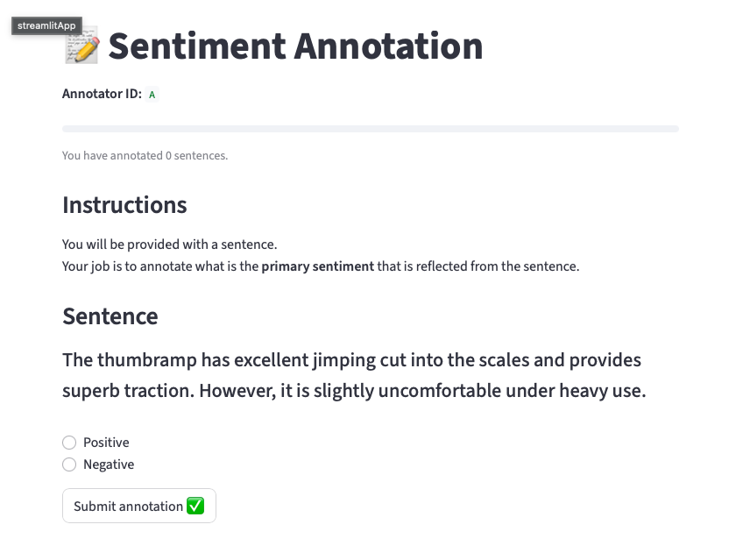Click the Instructions heading
This screenshot has width=750, height=560.
[x=124, y=205]
